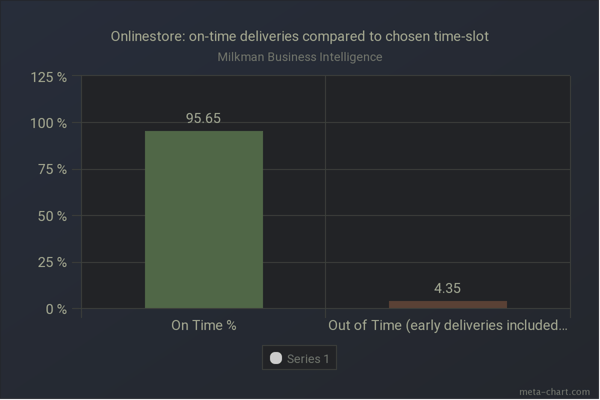This screenshot has height=400, width=600.
Task: Click the truncated Out of Time axis label
Action: 448,325
